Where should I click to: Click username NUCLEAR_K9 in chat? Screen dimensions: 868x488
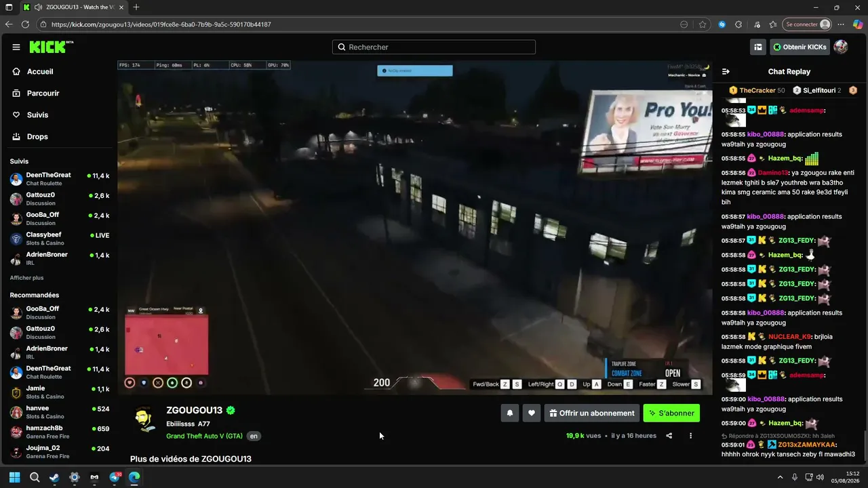tap(789, 337)
